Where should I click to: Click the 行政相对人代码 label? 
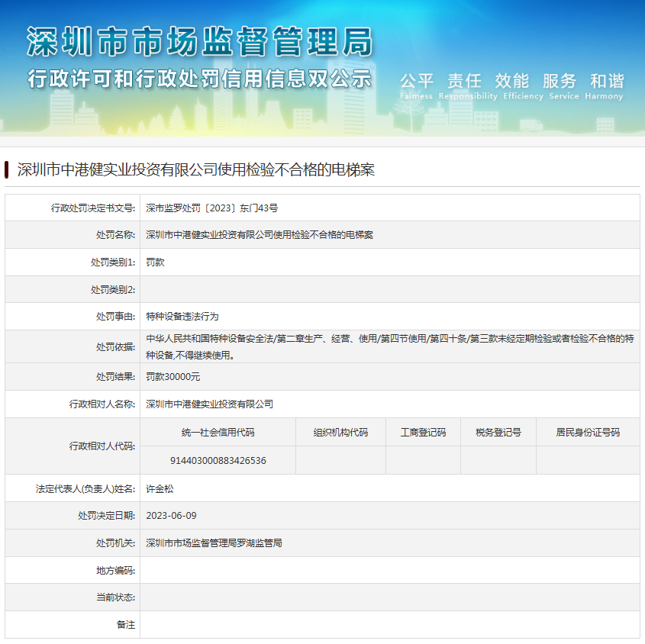tap(102, 446)
